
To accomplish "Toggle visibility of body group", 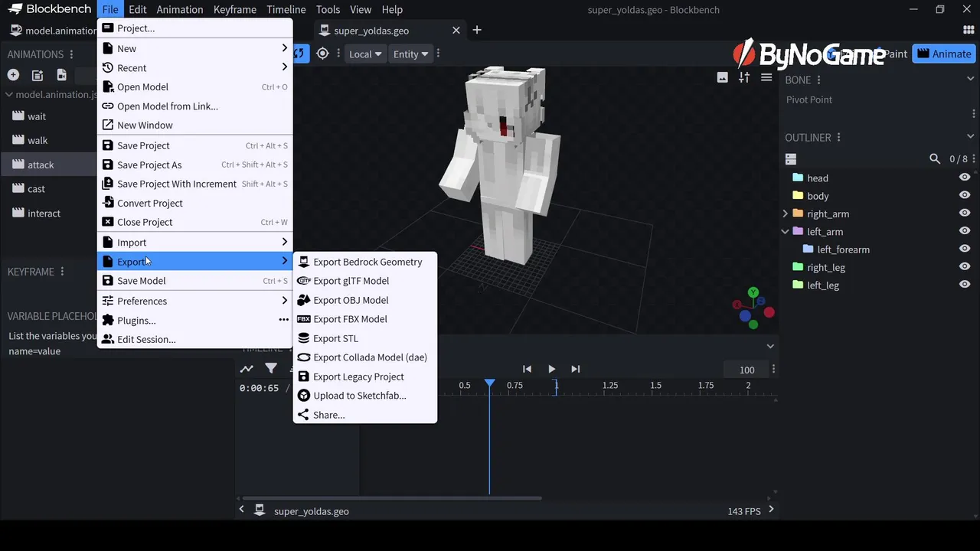I will pyautogui.click(x=965, y=195).
